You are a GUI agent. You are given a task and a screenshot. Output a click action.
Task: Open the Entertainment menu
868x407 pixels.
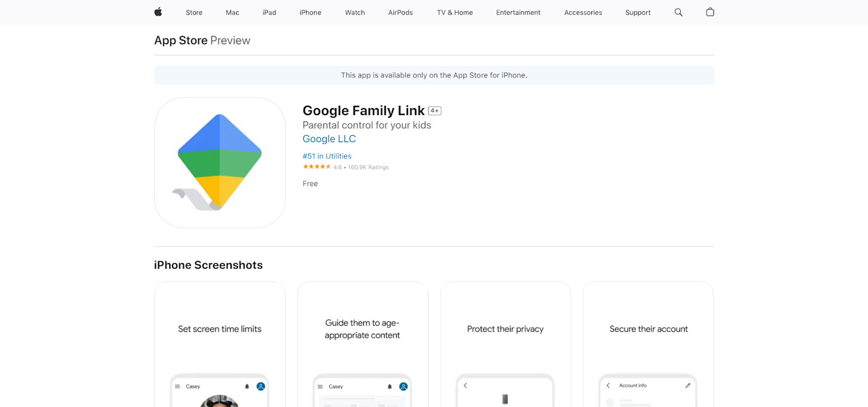[518, 12]
